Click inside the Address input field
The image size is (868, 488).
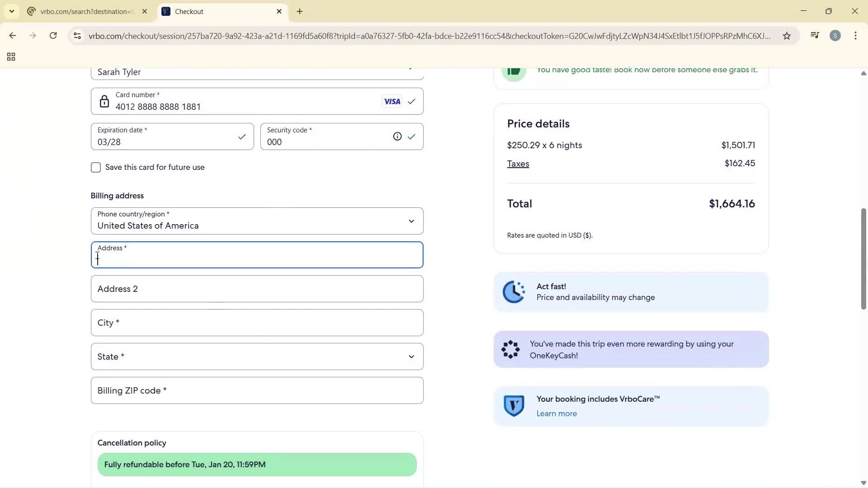coord(256,258)
